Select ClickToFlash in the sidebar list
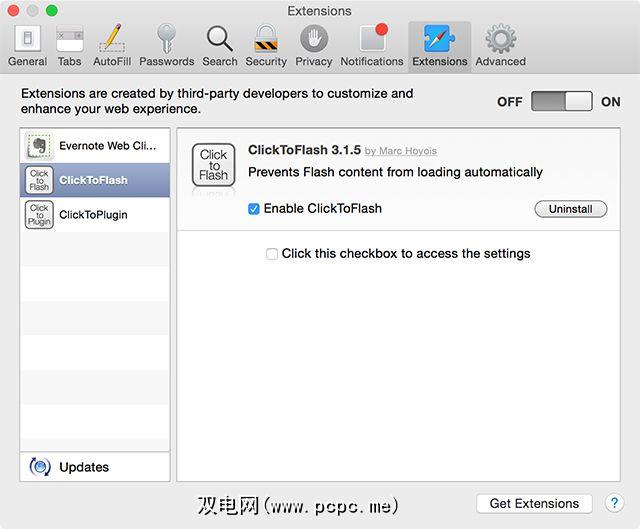 [x=95, y=180]
